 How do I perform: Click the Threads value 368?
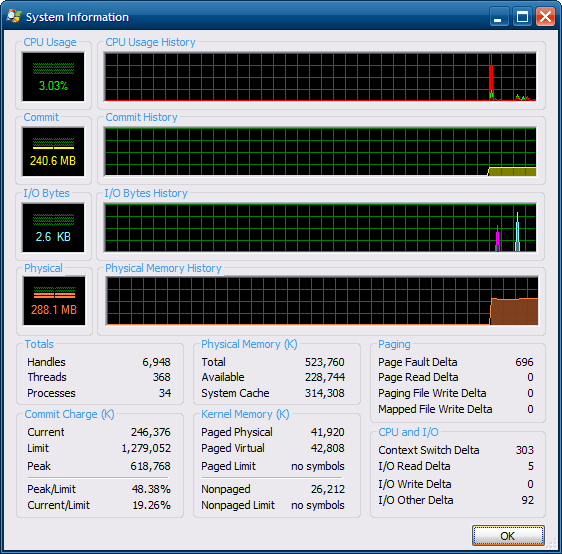coord(162,377)
